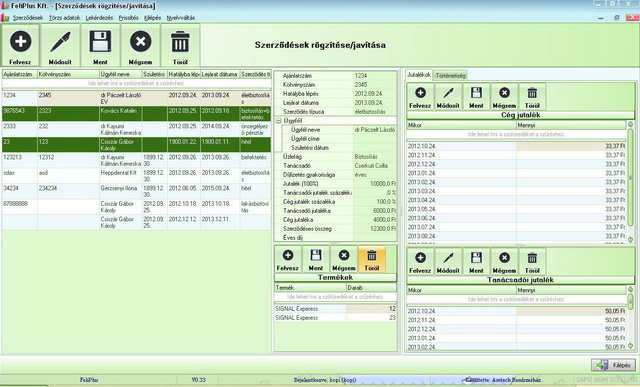
Task: Switch to the Jutalékok tab
Action: (x=419, y=75)
